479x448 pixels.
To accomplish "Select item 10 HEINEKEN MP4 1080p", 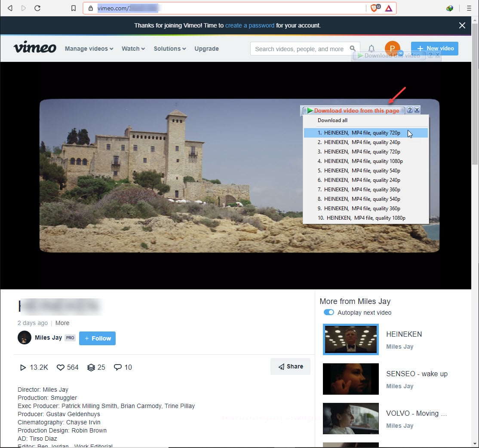I will point(365,218).
